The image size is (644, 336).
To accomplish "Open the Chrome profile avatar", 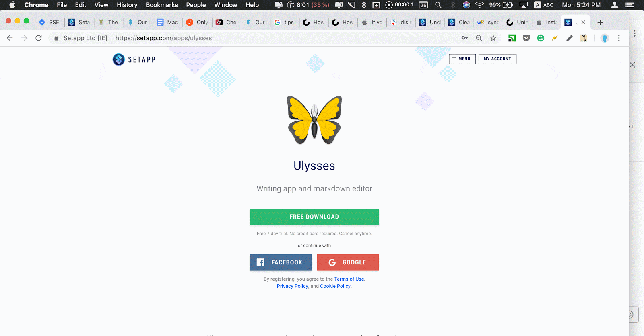I will point(605,38).
